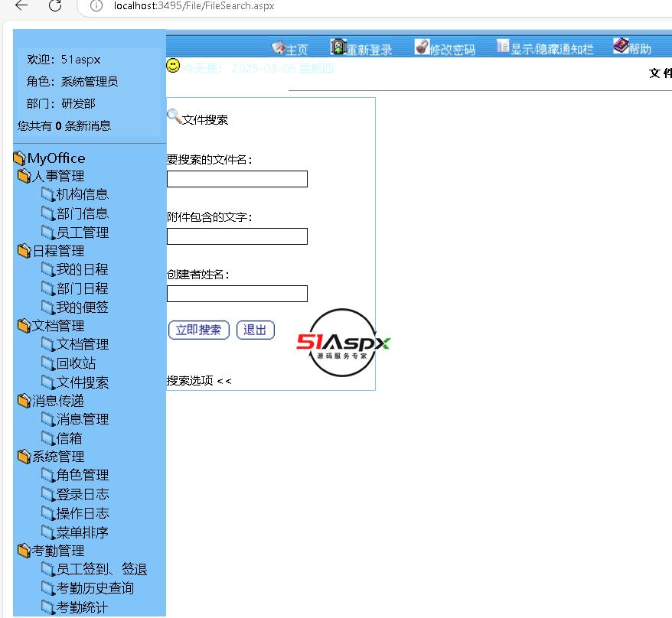The image size is (672, 618).
Task: Click the 退出 button
Action: [256, 330]
